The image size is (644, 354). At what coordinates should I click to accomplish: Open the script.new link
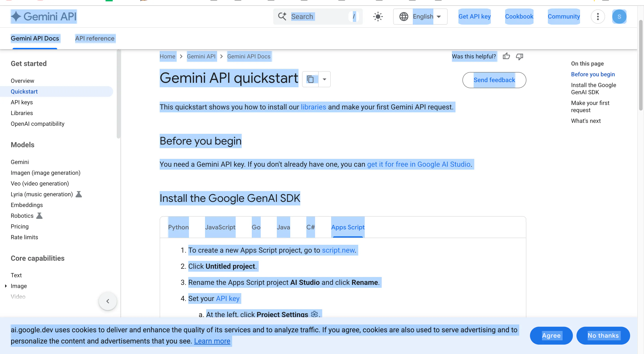pos(338,250)
